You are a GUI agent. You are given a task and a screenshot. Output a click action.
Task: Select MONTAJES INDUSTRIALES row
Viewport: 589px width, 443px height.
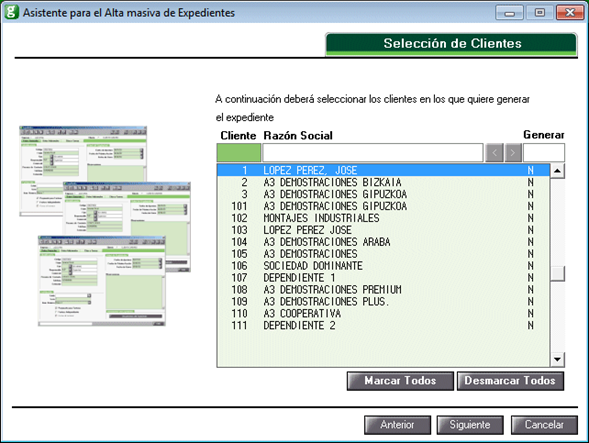(x=383, y=218)
